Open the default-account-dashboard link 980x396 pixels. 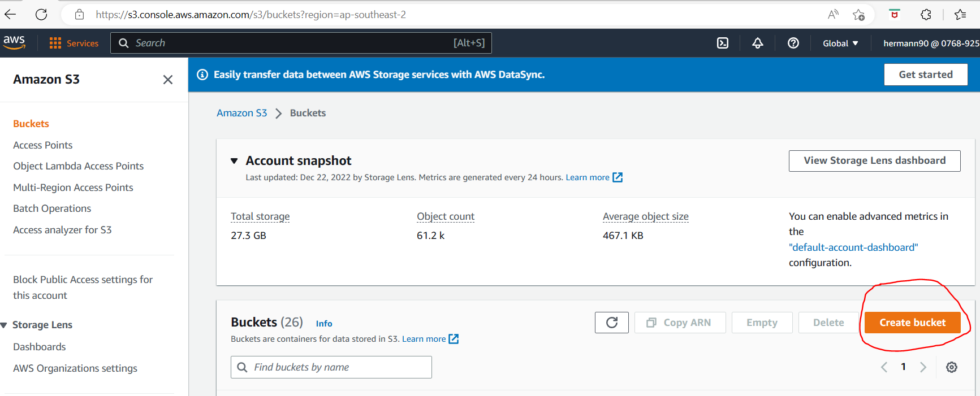(853, 247)
